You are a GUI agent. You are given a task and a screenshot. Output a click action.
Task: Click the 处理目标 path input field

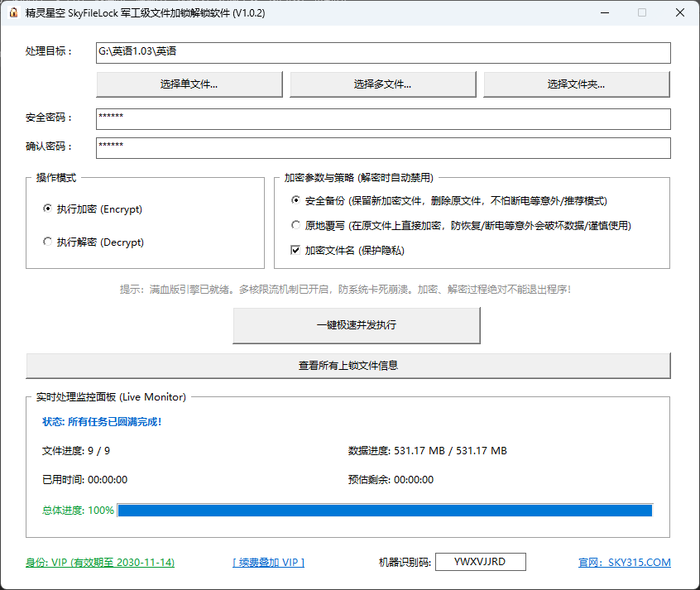point(383,53)
